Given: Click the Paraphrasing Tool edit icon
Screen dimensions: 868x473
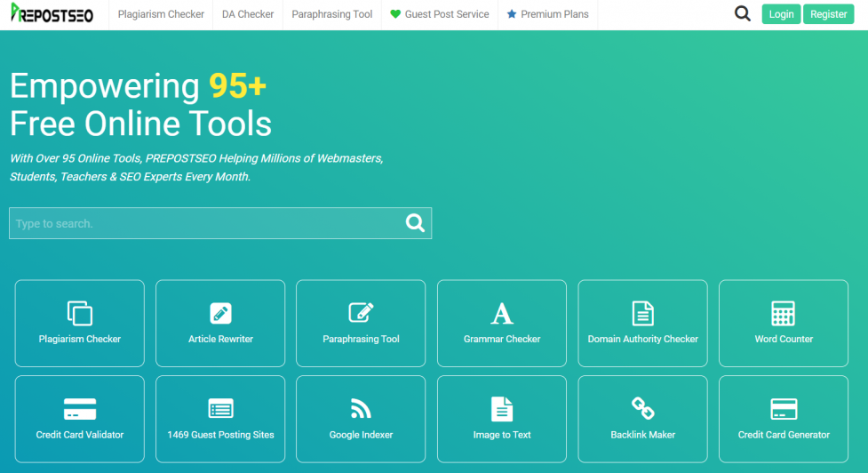Looking at the screenshot, I should (361, 312).
